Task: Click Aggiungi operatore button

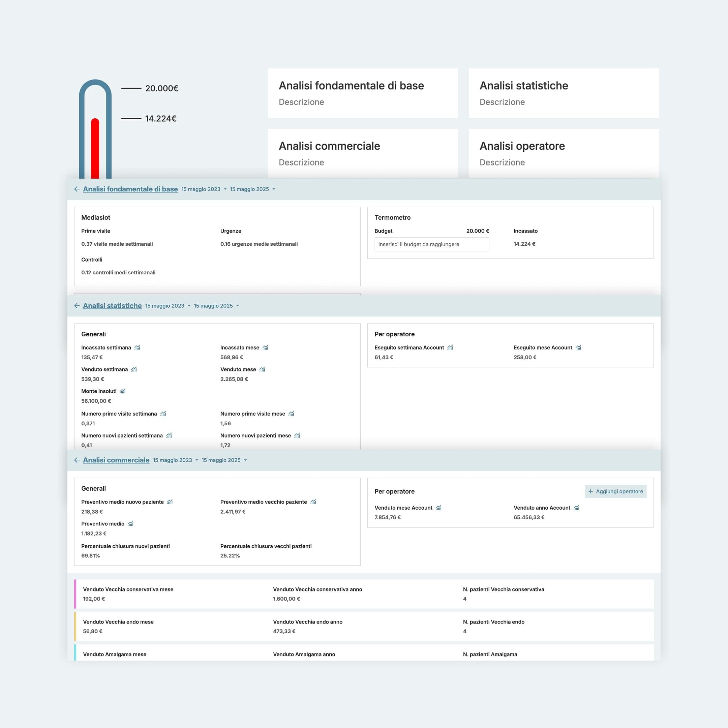Action: point(615,491)
